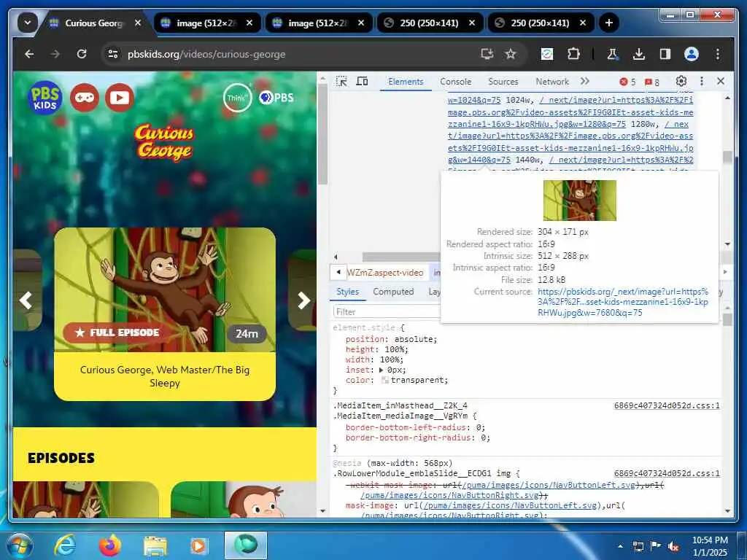The image size is (747, 560).
Task: Open the tab search dropdown arrow
Action: 28,23
